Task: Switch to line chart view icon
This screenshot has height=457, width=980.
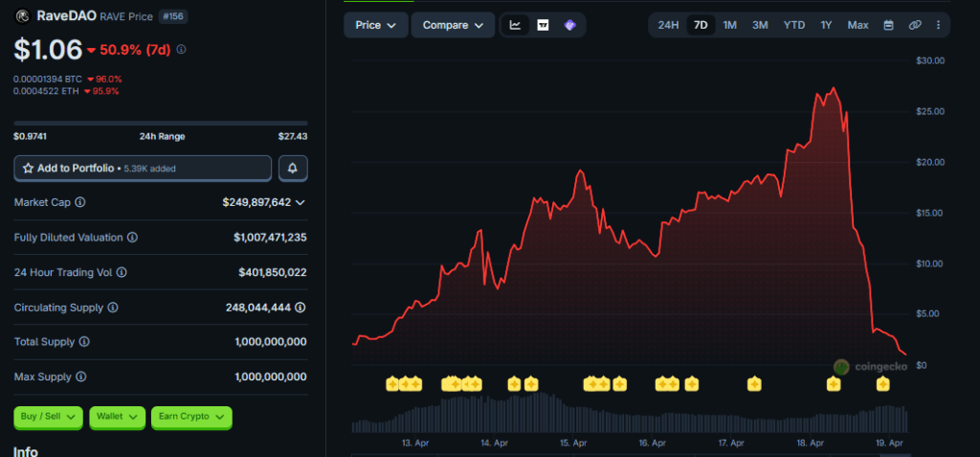Action: [515, 25]
